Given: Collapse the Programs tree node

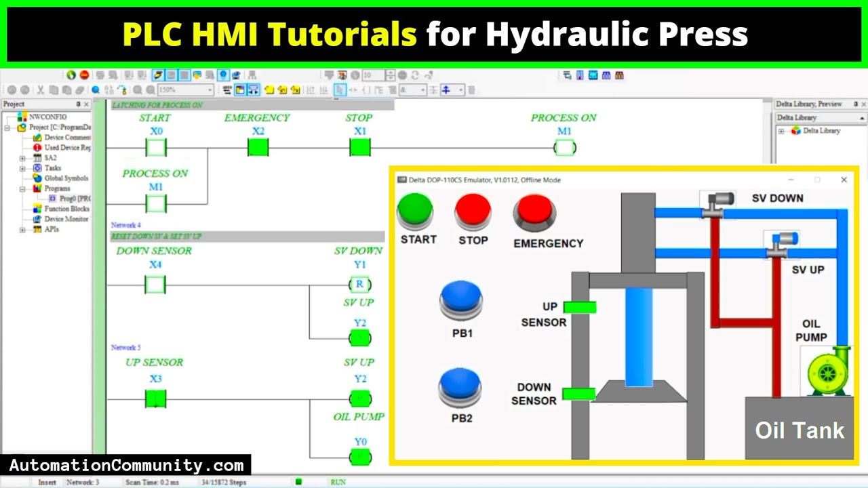Looking at the screenshot, I should pyautogui.click(x=22, y=188).
